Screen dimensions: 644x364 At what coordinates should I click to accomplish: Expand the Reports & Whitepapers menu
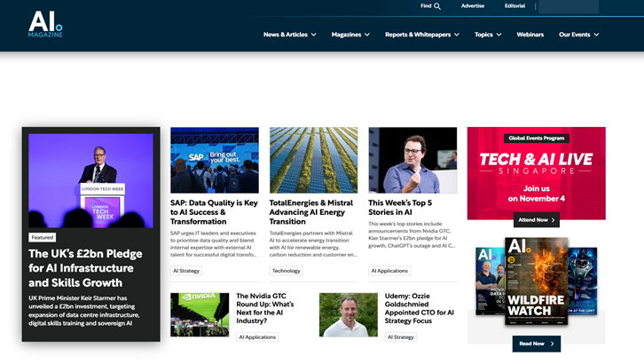(422, 35)
